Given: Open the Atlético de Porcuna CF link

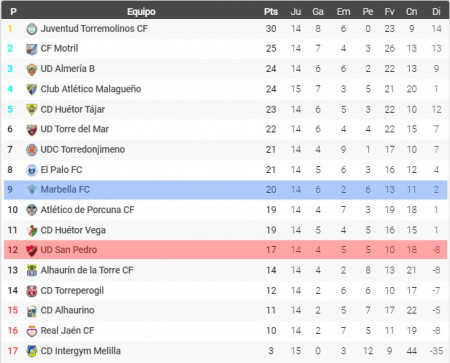Looking at the screenshot, I should 87,210.
